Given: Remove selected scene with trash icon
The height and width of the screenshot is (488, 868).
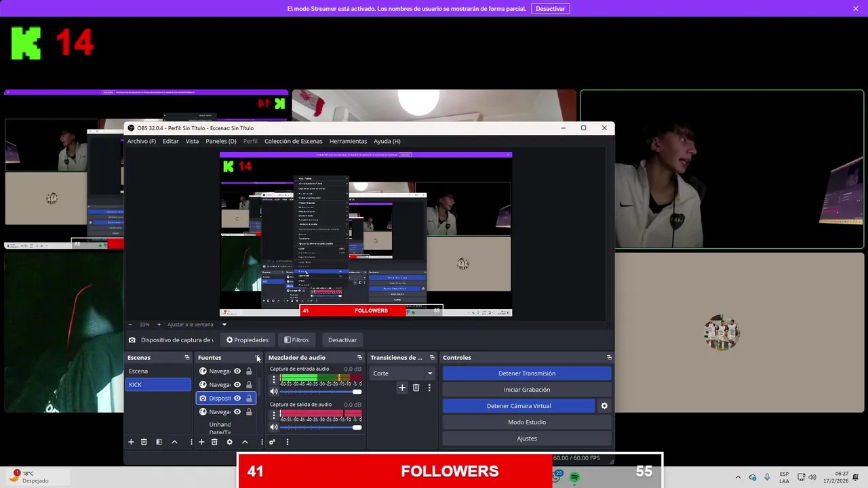Looking at the screenshot, I should (x=144, y=442).
